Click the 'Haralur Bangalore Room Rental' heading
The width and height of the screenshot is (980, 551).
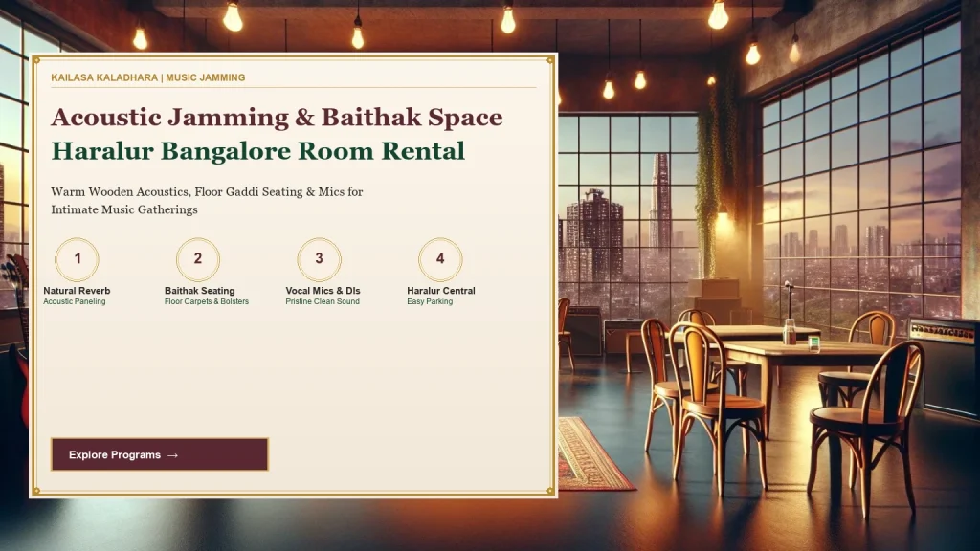(x=258, y=151)
